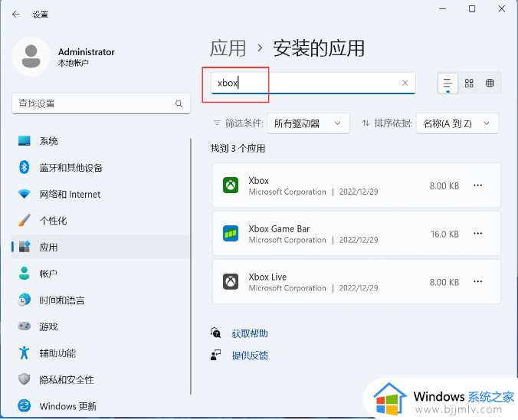Viewport: 518px width, 420px height.
Task: Open 游戏 settings
Action: pos(100,326)
